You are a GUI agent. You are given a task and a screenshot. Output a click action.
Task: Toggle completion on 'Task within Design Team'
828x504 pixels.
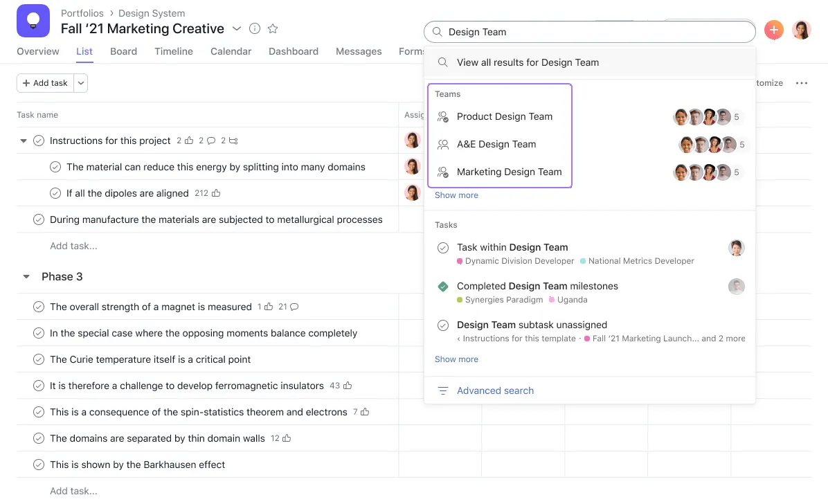(443, 247)
